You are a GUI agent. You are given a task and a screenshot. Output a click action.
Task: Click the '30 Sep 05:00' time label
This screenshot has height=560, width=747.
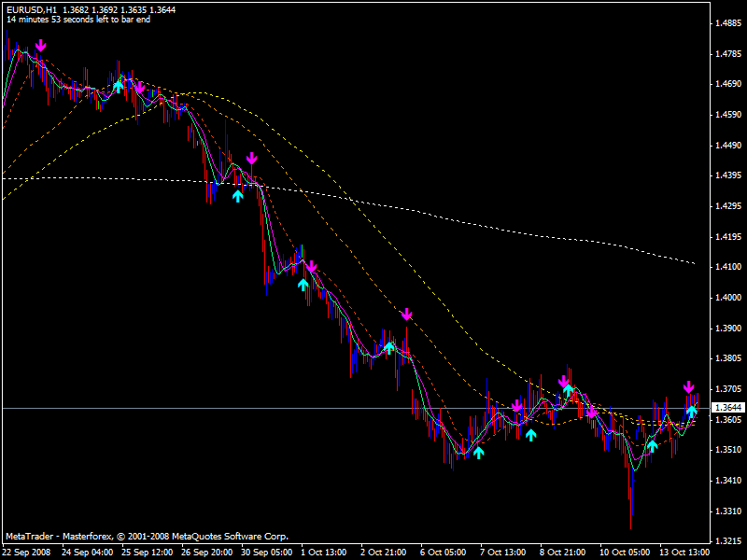[x=267, y=553]
